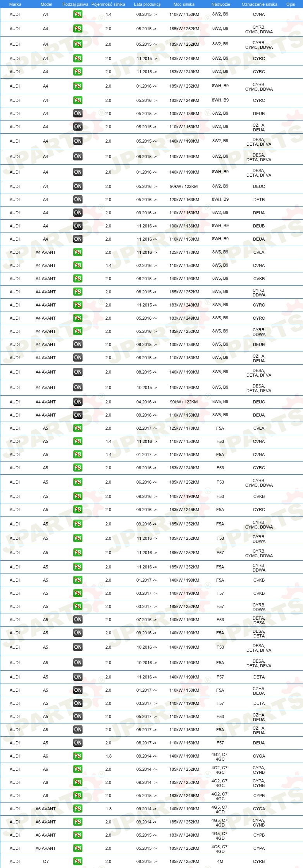Select the 8WH, B9 body cell in the A4 DETB row
This screenshot has width=303, height=868.
click(x=220, y=200)
